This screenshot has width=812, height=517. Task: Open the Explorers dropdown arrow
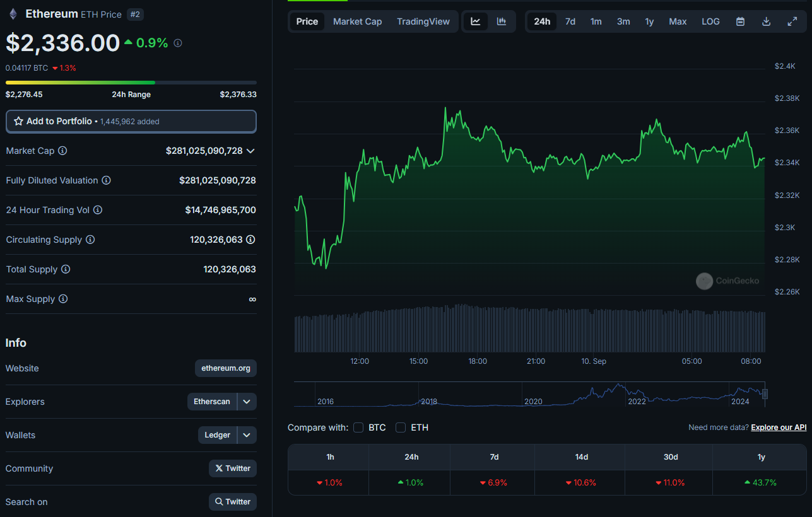point(247,402)
